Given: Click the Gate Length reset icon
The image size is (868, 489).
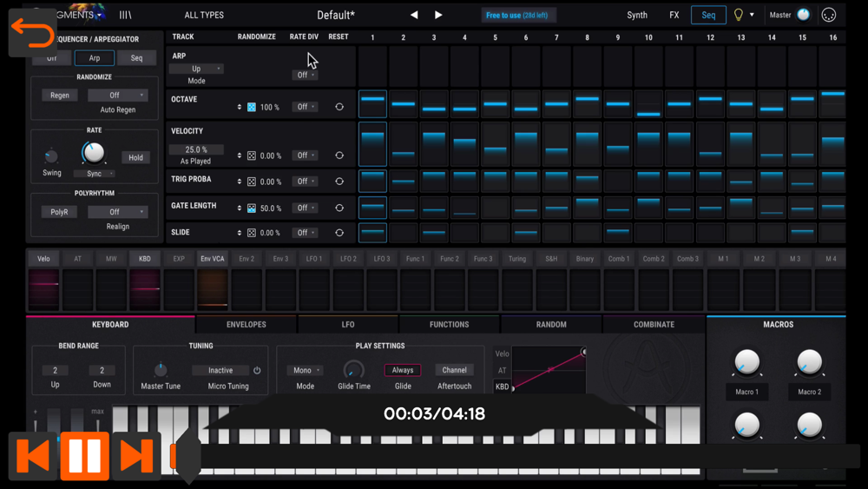Looking at the screenshot, I should [x=339, y=208].
